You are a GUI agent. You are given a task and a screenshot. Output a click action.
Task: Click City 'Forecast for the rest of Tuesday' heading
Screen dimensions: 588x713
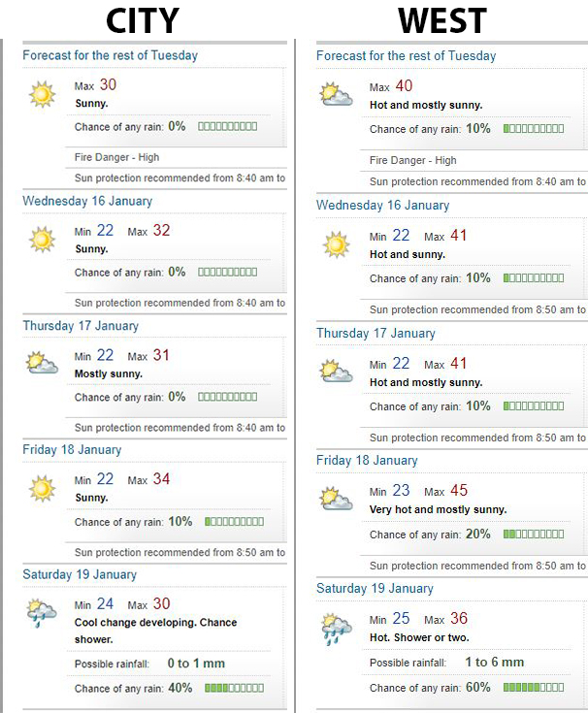coord(110,55)
